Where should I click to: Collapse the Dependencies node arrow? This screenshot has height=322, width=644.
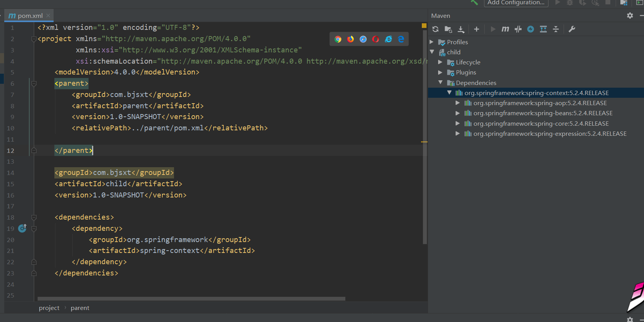(440, 82)
